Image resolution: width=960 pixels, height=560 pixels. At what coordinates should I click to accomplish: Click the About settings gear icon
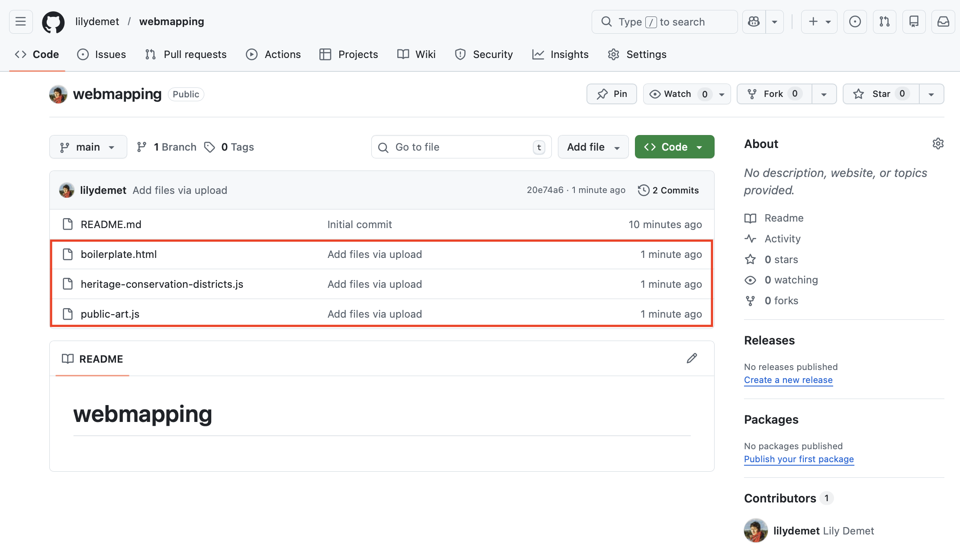pyautogui.click(x=938, y=144)
